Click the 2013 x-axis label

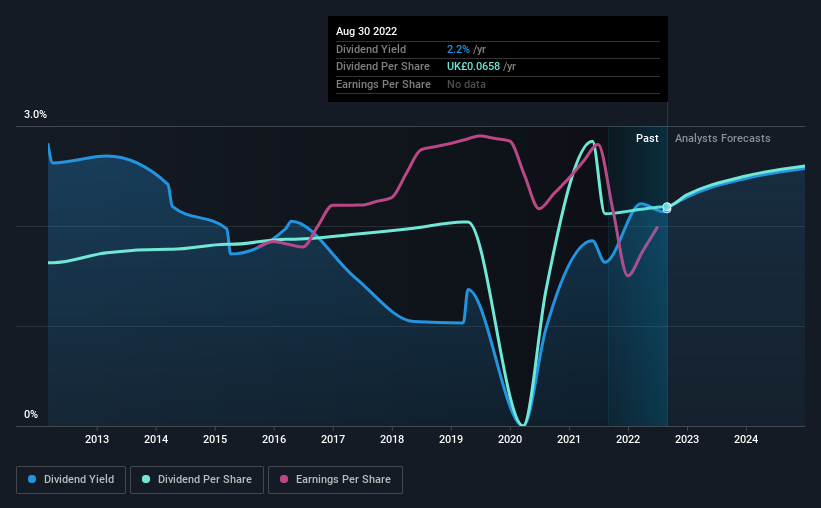pos(97,439)
